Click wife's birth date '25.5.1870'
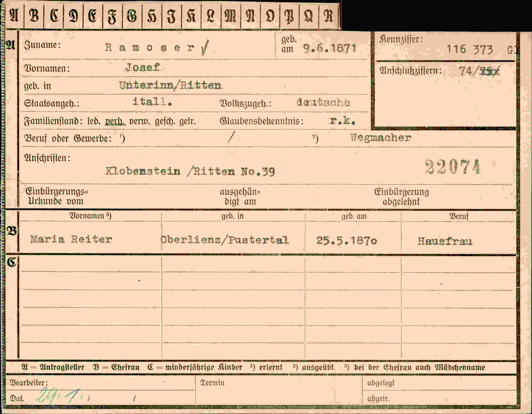The width and height of the screenshot is (532, 414). (347, 241)
